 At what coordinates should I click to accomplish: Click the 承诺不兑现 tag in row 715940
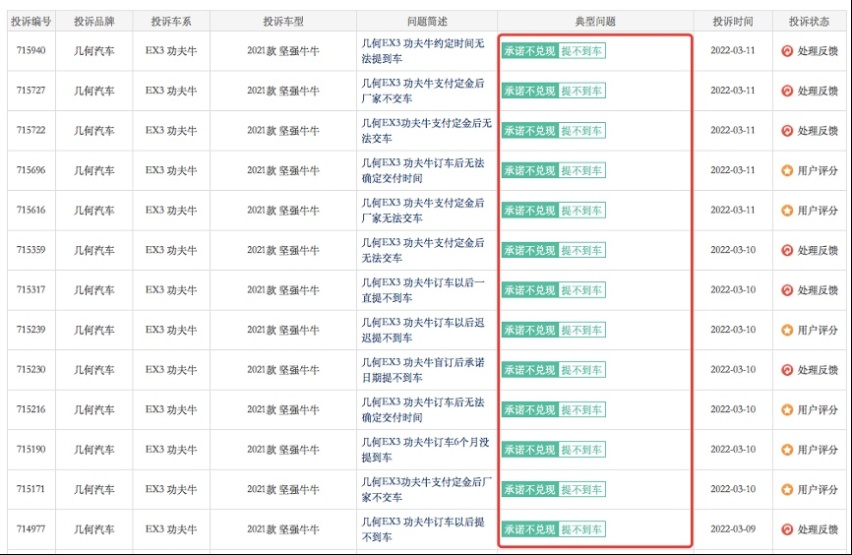(x=530, y=51)
